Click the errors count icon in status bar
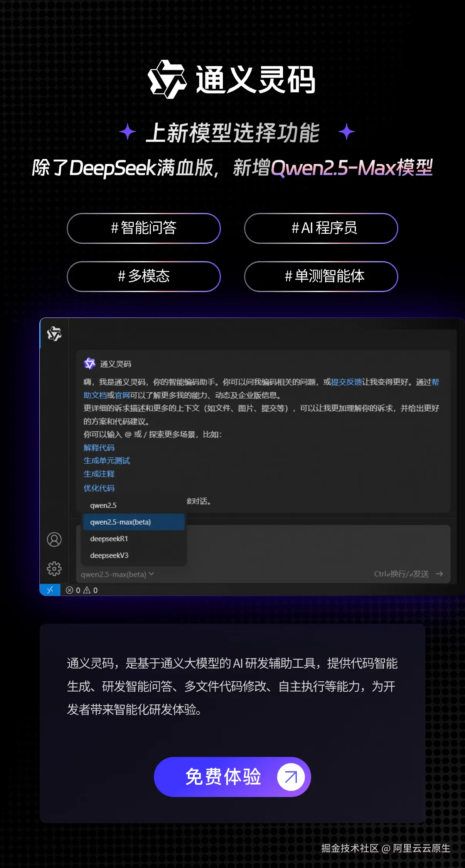 click(69, 590)
